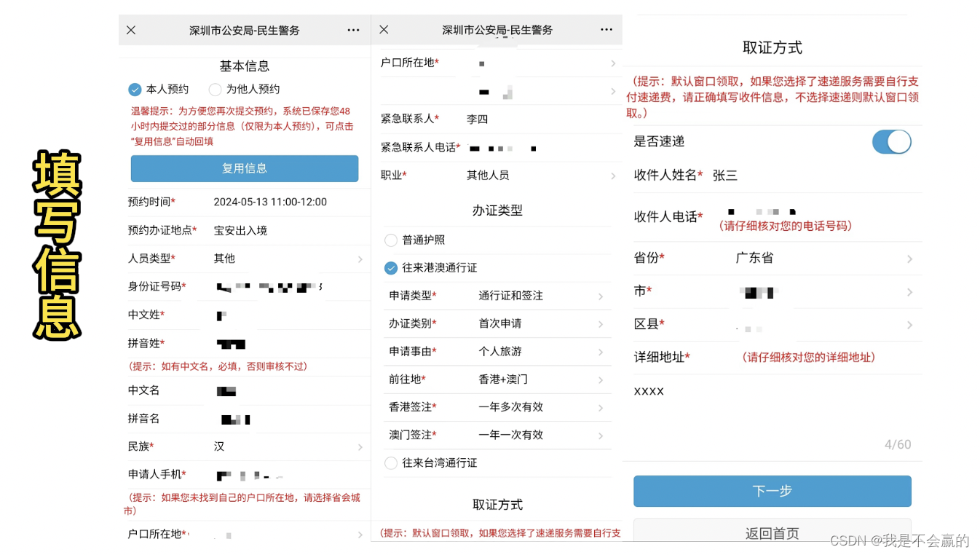Click the 一年一次有效 value

click(510, 435)
